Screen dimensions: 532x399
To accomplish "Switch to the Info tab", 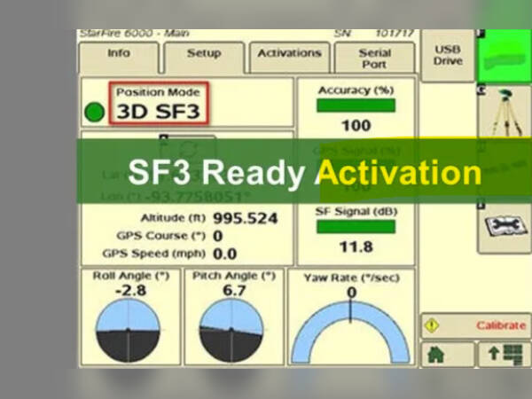I will tap(119, 54).
